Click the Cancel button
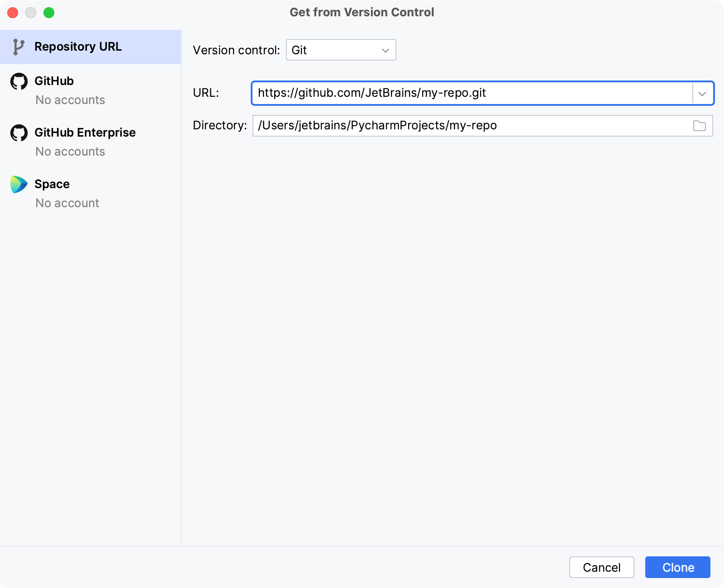 pyautogui.click(x=601, y=567)
